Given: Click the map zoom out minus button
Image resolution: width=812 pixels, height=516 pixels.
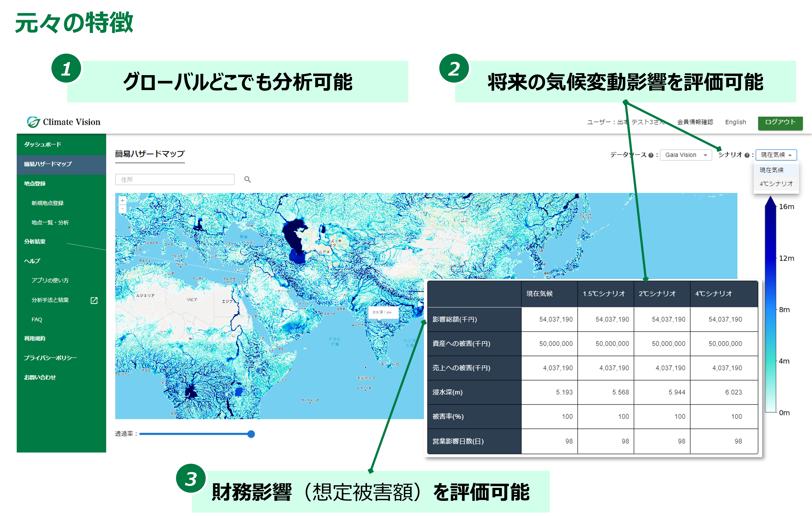Looking at the screenshot, I should 122,209.
